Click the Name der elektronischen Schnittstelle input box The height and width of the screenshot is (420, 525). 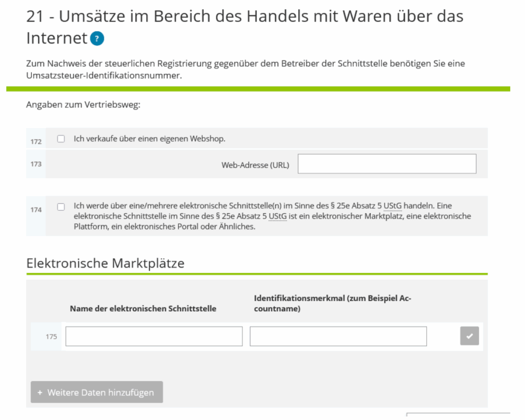(x=154, y=337)
